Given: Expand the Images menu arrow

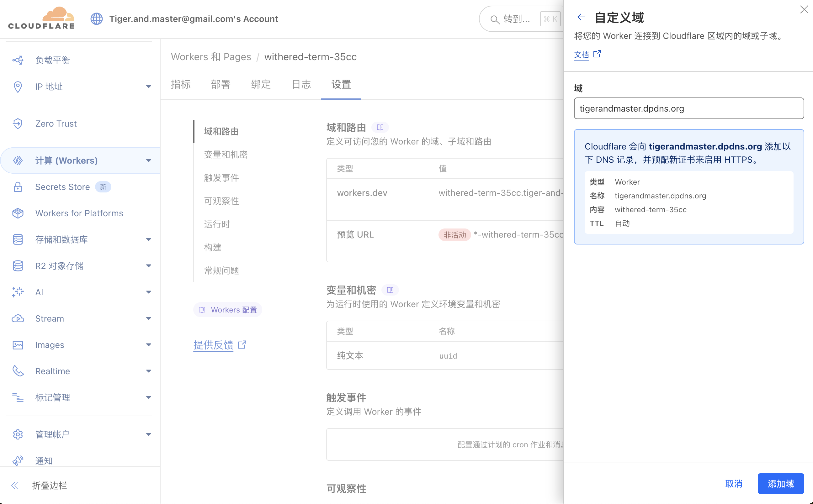Looking at the screenshot, I should tap(149, 345).
